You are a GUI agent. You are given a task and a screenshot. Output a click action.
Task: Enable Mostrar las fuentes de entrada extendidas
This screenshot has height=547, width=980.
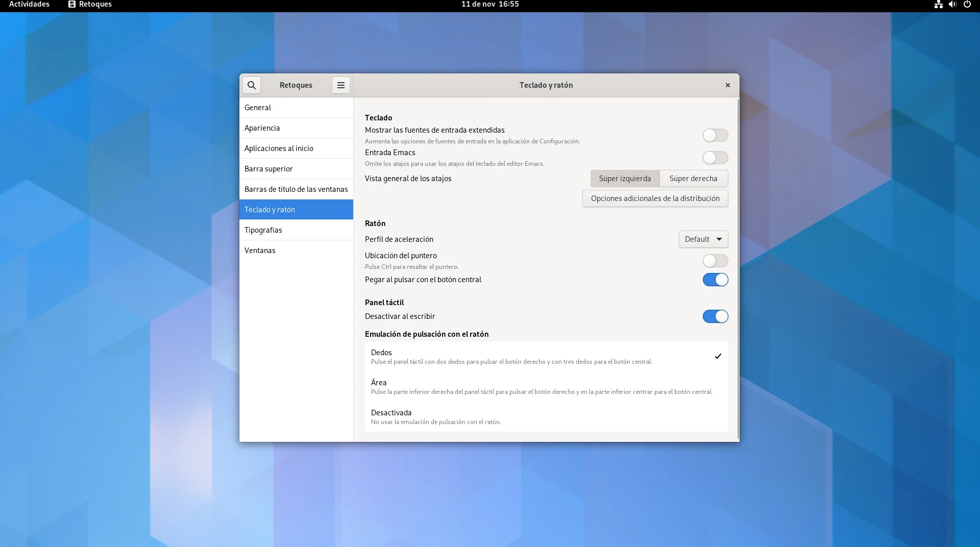(715, 135)
